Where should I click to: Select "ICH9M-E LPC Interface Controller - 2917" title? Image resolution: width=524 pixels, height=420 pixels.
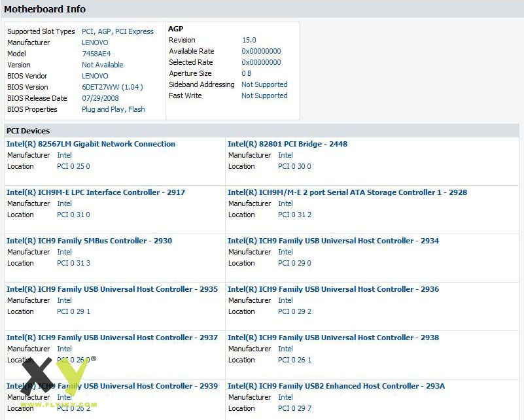point(96,192)
